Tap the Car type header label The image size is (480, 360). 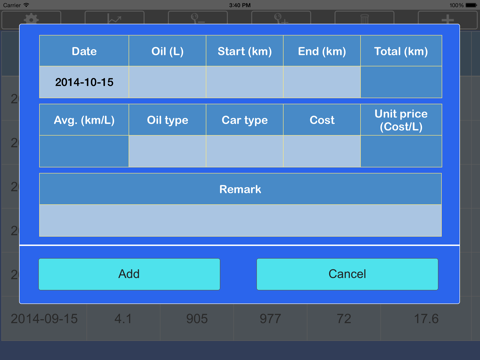[245, 120]
